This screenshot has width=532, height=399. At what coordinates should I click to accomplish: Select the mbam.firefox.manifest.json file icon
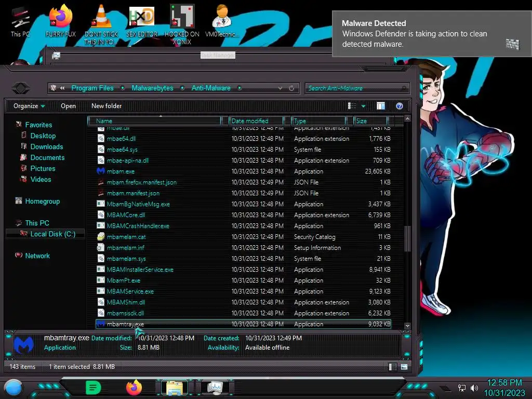coord(101,182)
